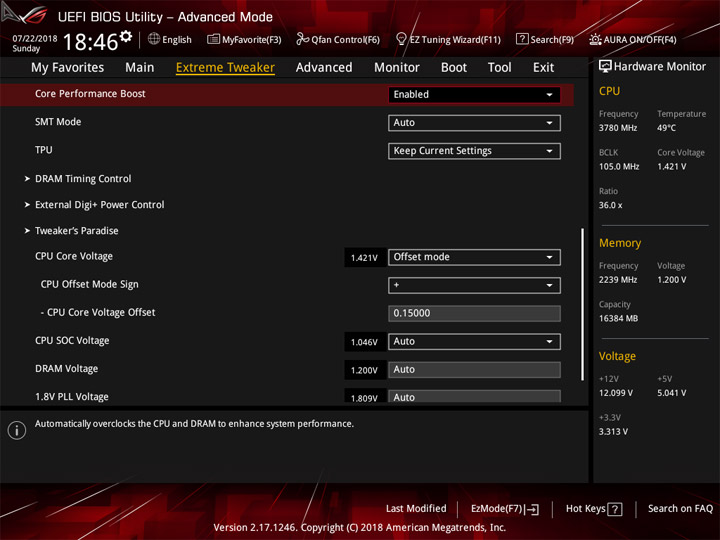The image size is (720, 540).
Task: Open CPU Offset Mode Sign dropdown
Action: (474, 285)
